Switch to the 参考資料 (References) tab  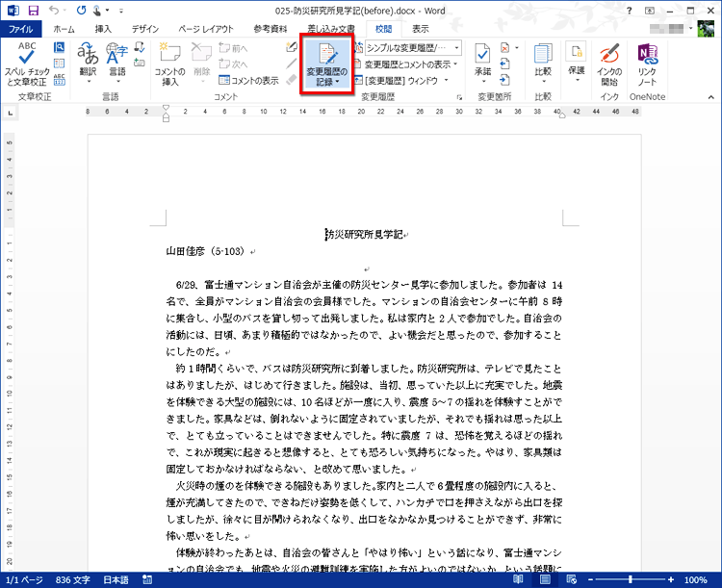point(270,29)
